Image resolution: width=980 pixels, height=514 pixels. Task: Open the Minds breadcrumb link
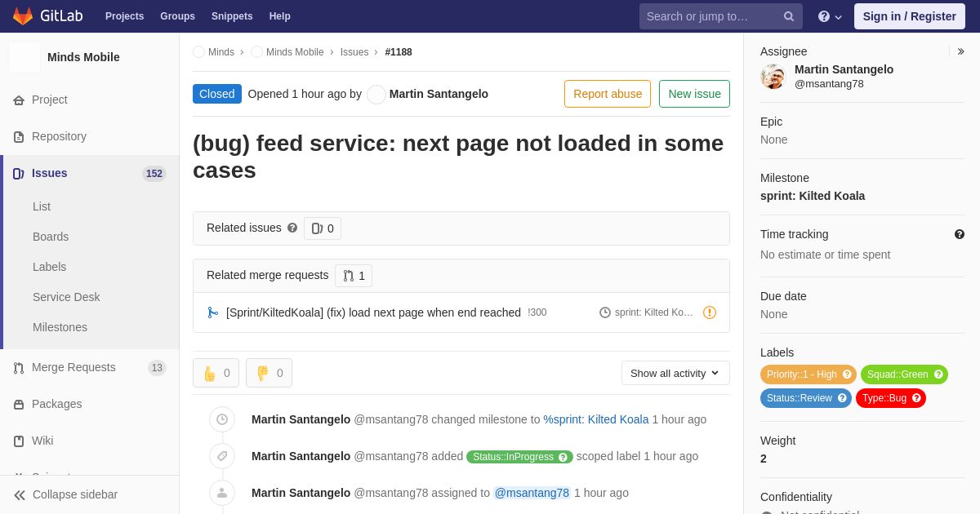[x=221, y=52]
